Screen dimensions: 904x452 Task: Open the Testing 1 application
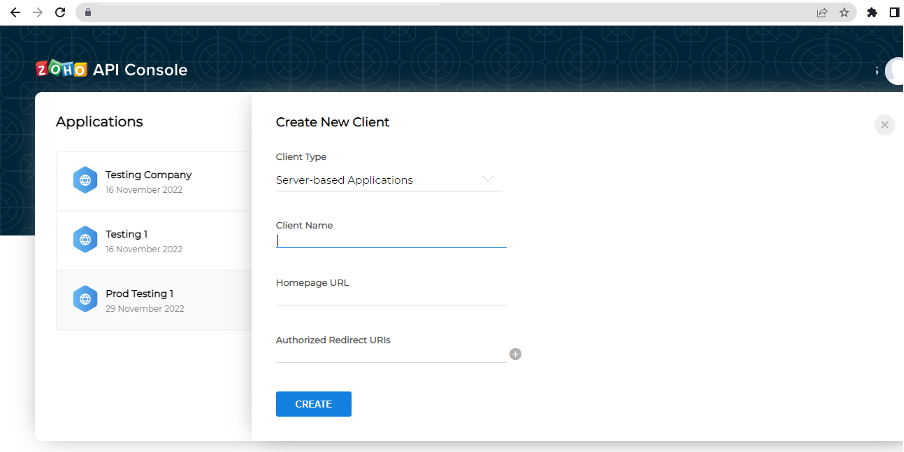[154, 240]
